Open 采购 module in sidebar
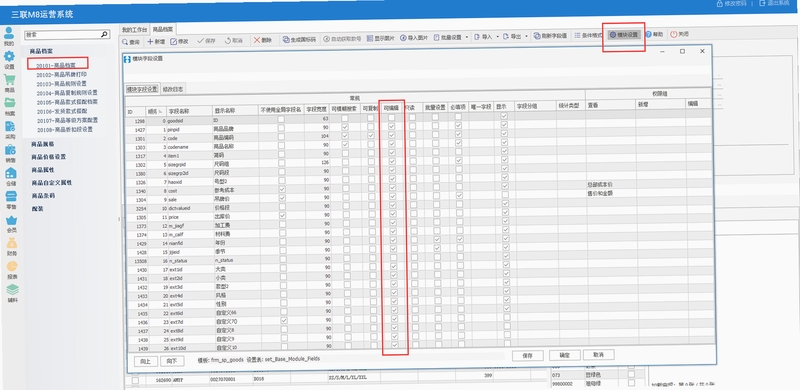This screenshot has height=390, width=800. (x=10, y=130)
